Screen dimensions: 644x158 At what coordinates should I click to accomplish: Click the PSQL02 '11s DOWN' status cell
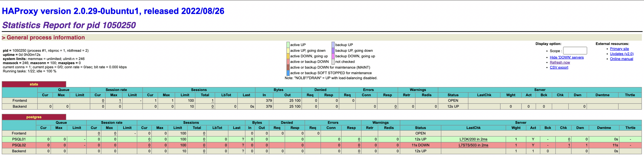coord(420,145)
